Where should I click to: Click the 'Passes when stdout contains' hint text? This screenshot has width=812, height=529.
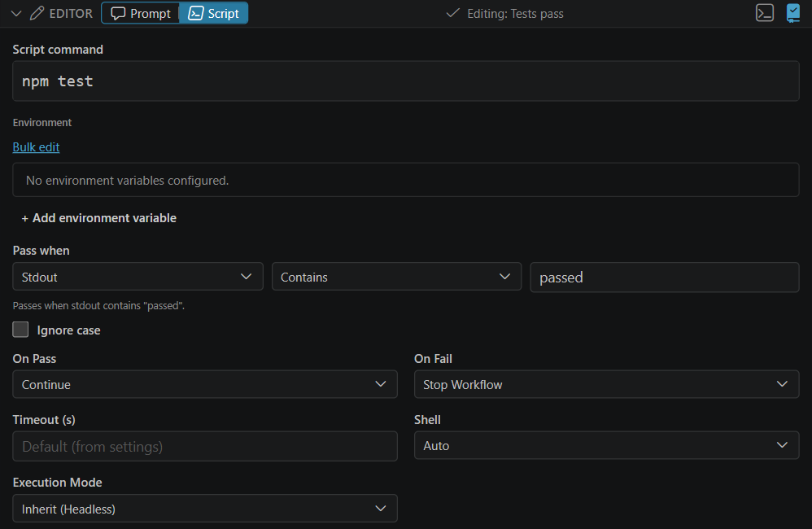pos(98,306)
